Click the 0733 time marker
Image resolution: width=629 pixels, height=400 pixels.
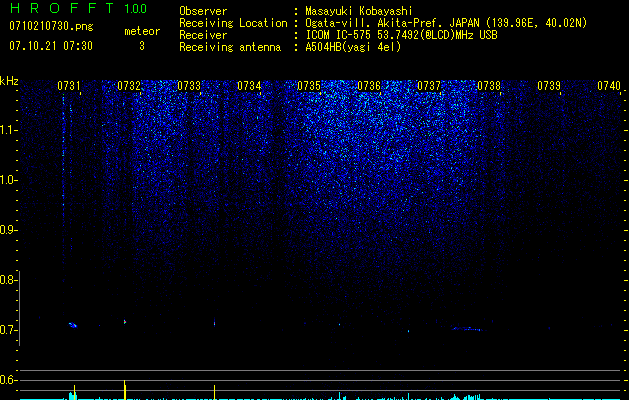tap(189, 86)
